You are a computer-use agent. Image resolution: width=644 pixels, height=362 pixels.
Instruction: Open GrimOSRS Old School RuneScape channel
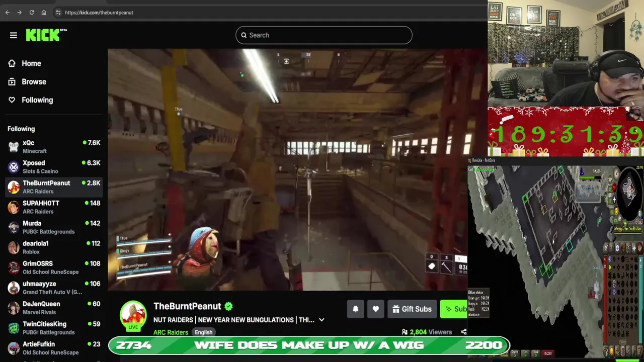(x=54, y=267)
